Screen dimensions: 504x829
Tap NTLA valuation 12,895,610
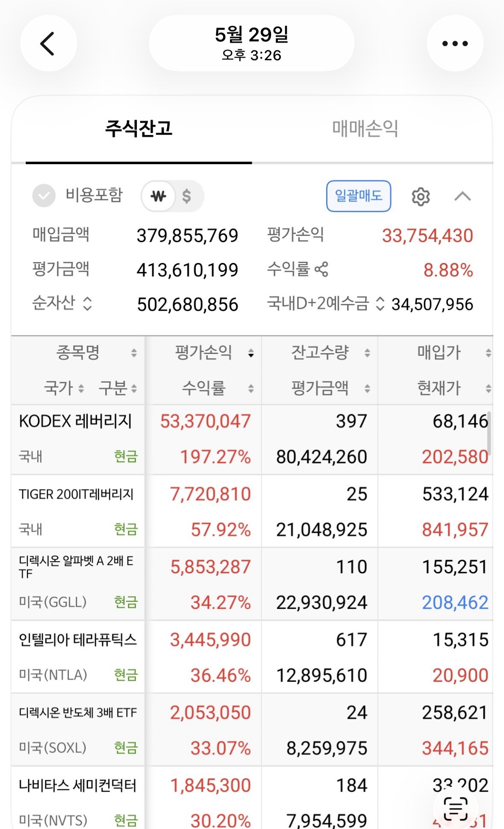[x=321, y=676]
